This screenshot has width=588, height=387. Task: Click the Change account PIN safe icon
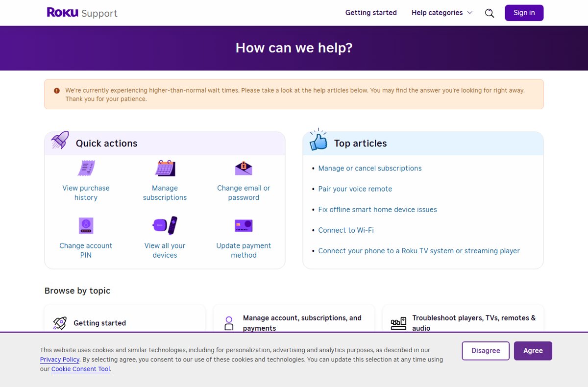(x=86, y=226)
